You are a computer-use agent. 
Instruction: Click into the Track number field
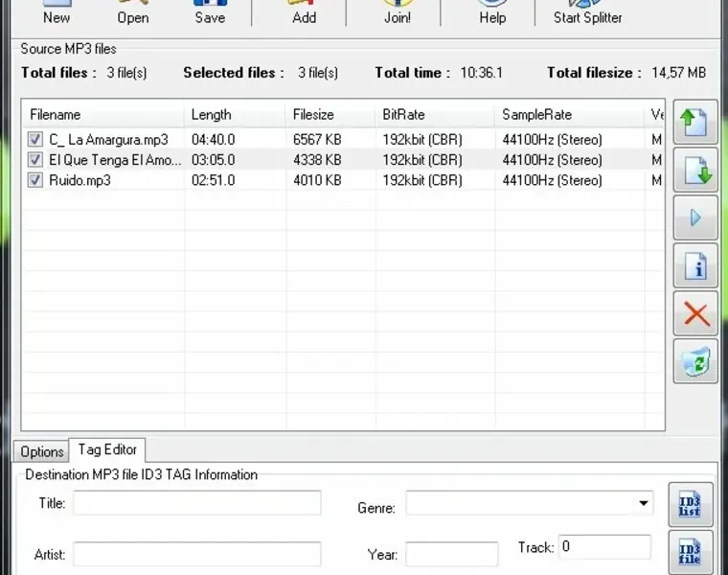coord(604,547)
